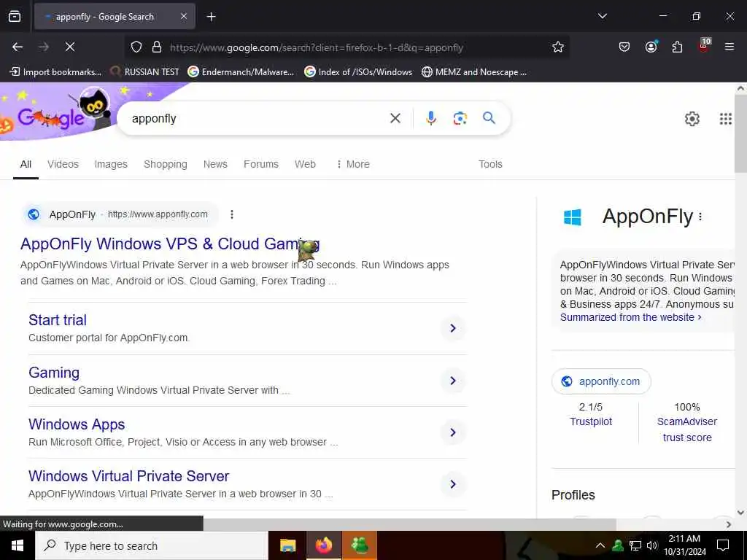Screen dimensions: 747x560
Task: Click into the apponfly search field
Action: [x=258, y=119]
